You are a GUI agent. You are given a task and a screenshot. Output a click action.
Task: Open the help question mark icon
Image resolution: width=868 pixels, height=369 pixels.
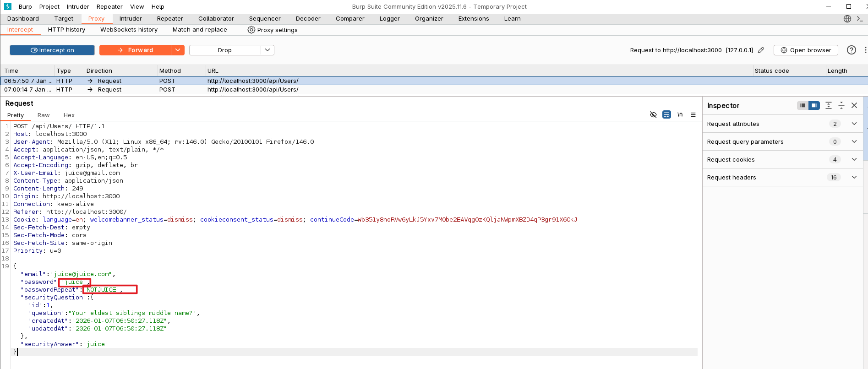[x=851, y=50]
